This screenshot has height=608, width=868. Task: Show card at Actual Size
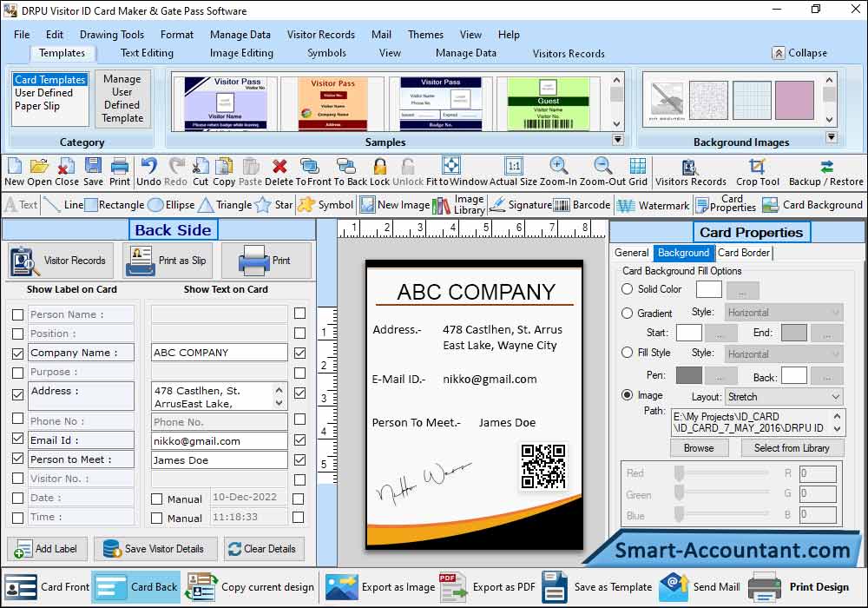513,172
